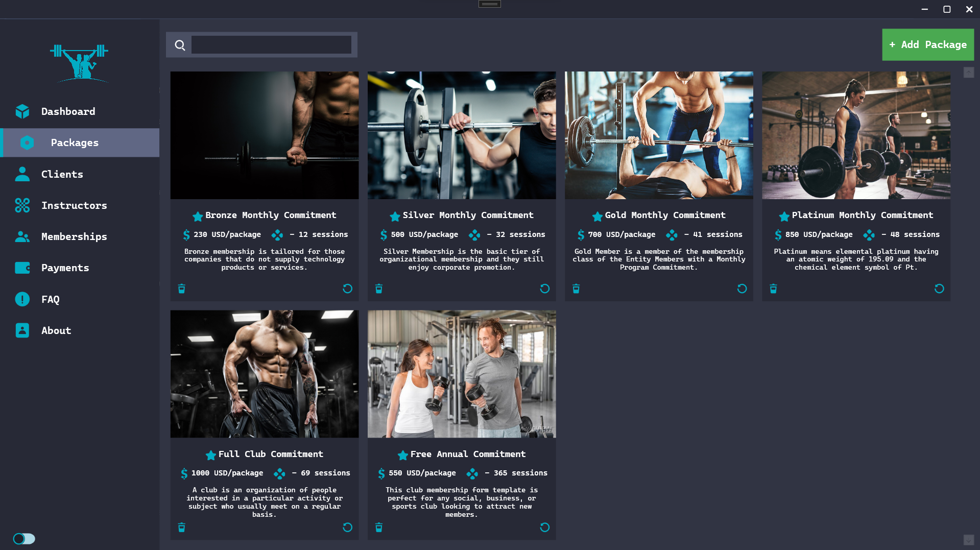
Task: Delete the Bronze Monthly Commitment package
Action: [x=181, y=289]
